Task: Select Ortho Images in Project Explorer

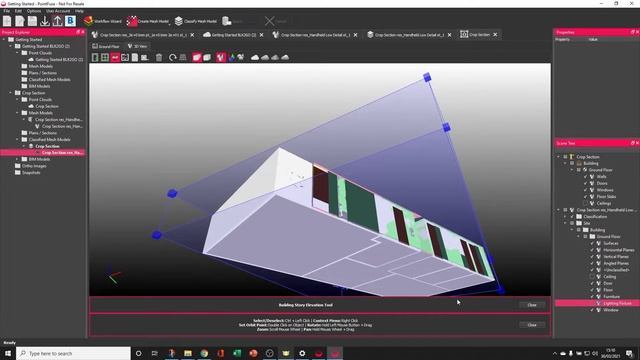Action: [34, 166]
